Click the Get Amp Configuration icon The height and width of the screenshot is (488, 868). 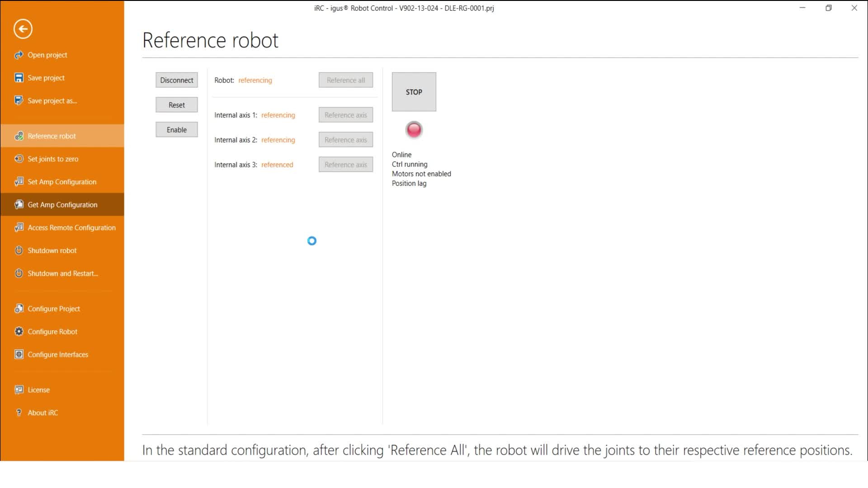pyautogui.click(x=19, y=205)
